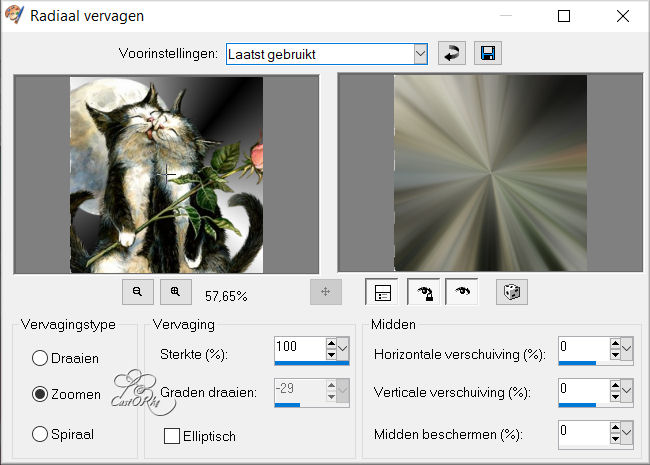Click the proof eye icon
Viewport: 650px width, 465px height.
(x=462, y=292)
